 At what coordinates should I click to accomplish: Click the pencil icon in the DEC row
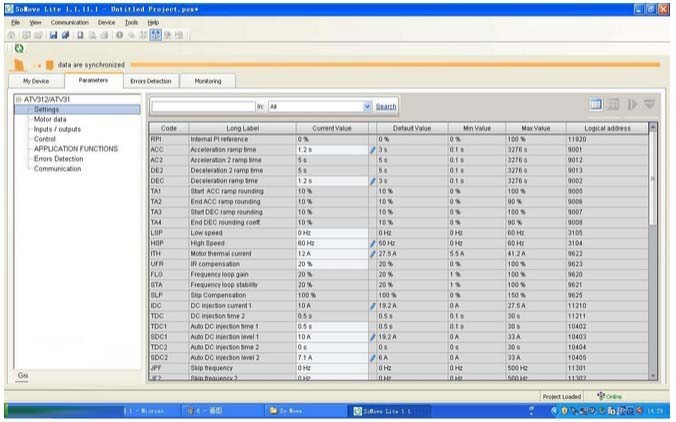pos(372,181)
